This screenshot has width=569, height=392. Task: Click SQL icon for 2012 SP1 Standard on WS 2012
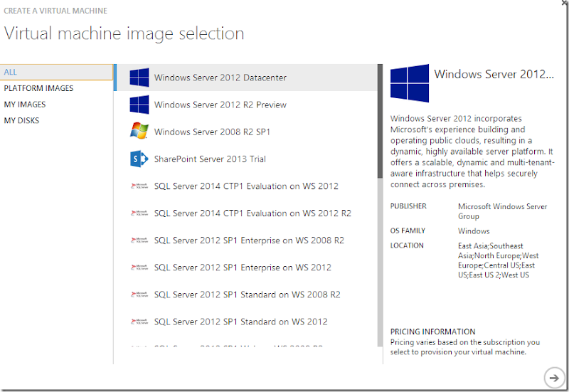pyautogui.click(x=139, y=322)
